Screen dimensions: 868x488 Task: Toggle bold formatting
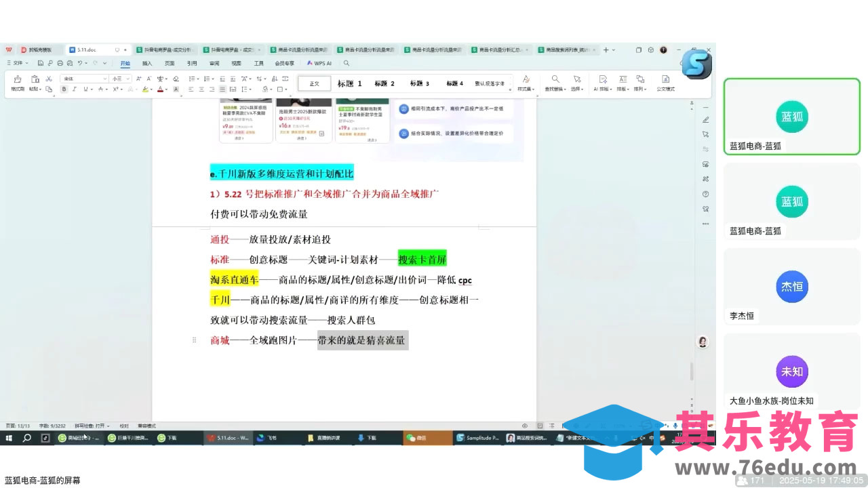point(64,89)
